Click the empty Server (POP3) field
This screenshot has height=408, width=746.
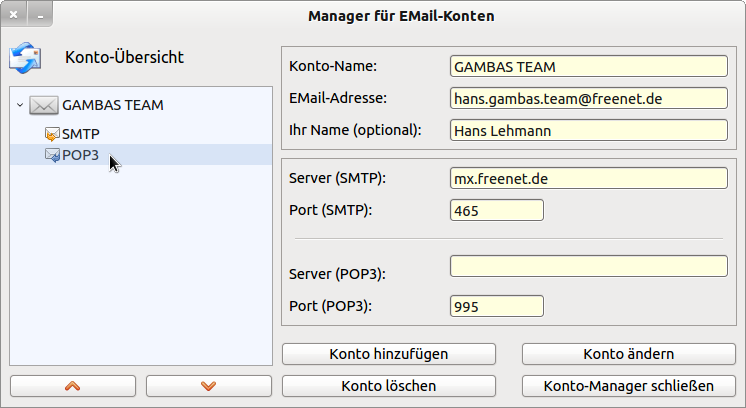click(x=588, y=266)
